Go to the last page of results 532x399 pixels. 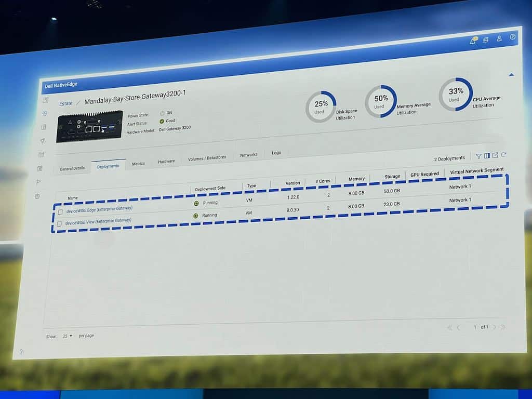point(503,327)
